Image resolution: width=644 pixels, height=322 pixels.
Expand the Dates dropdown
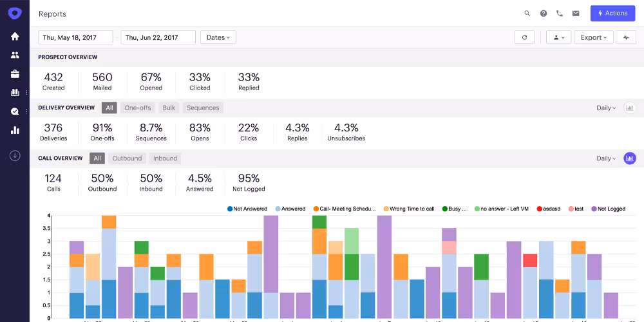coord(218,37)
